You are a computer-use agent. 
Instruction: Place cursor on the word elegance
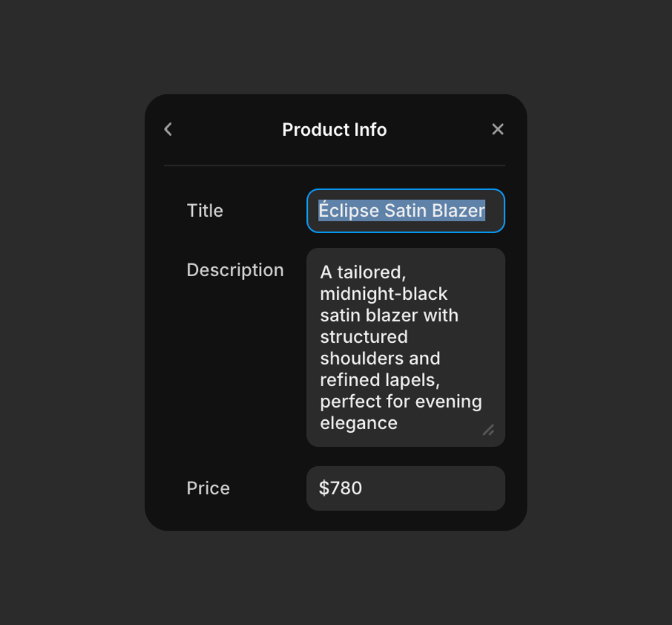point(359,423)
